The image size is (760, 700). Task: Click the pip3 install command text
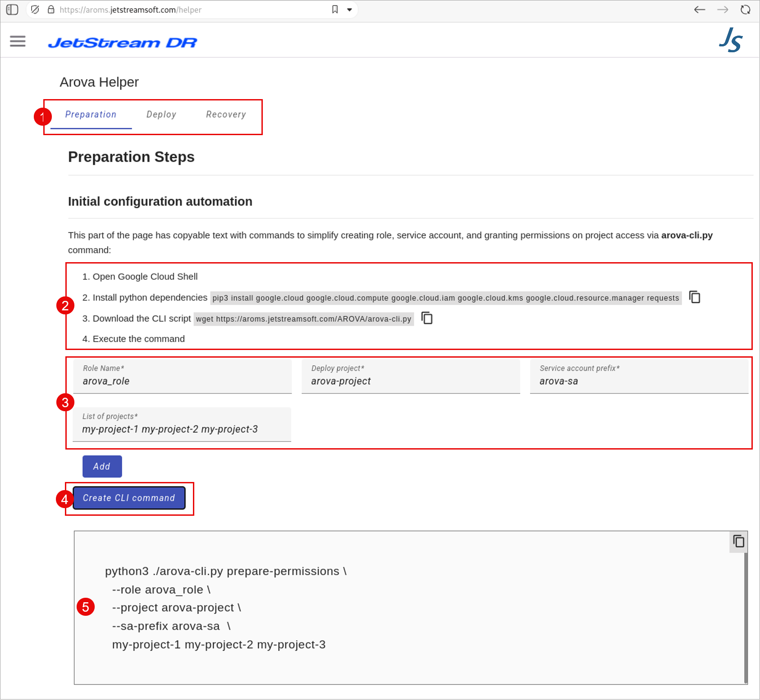click(446, 298)
